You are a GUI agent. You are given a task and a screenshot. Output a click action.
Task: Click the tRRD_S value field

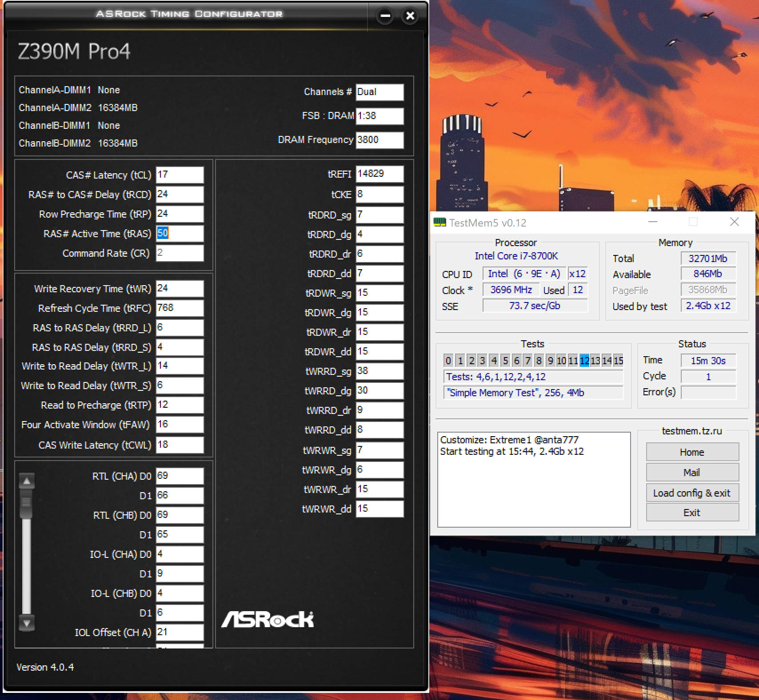180,347
